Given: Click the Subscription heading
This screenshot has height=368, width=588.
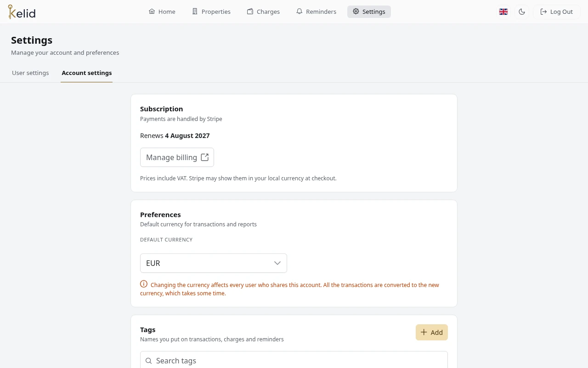Looking at the screenshot, I should [162, 109].
